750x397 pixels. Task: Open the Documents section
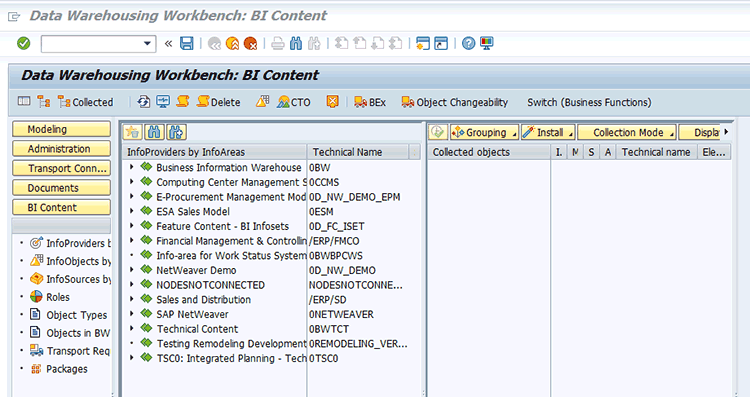pos(62,188)
